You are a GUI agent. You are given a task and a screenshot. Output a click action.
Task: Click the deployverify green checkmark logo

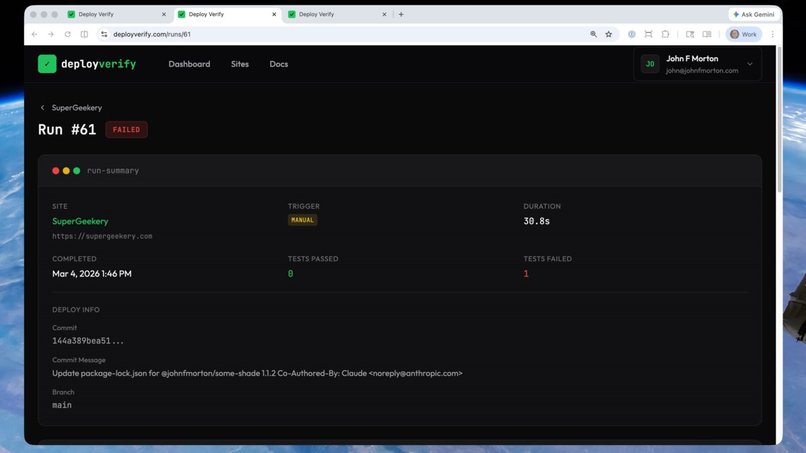tap(47, 64)
